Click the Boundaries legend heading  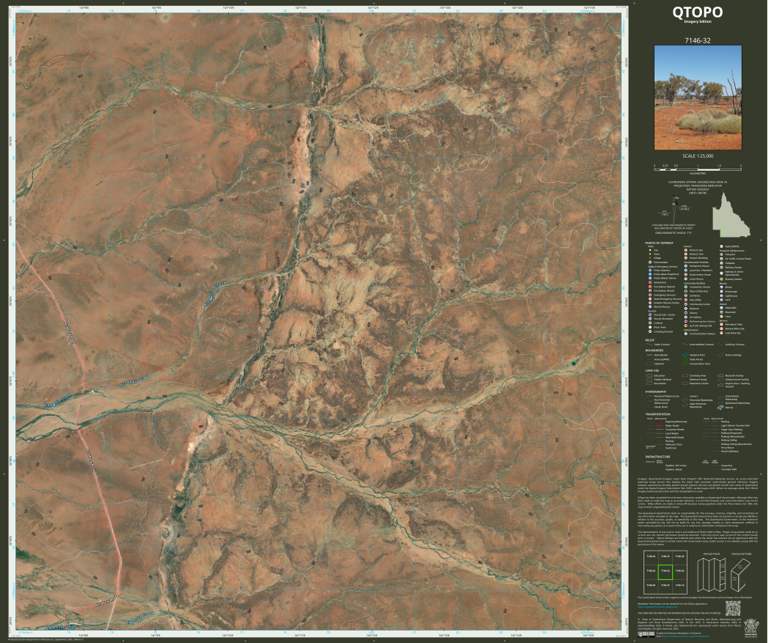point(654,350)
